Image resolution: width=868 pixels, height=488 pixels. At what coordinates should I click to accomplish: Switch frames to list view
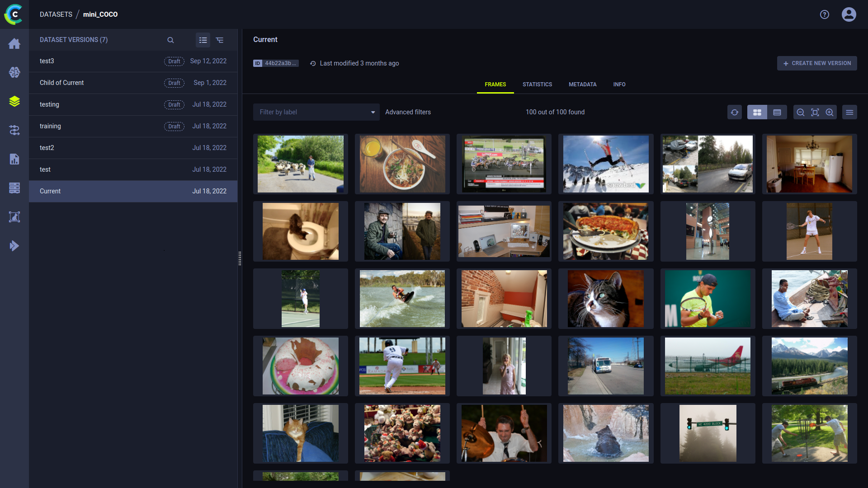click(777, 112)
